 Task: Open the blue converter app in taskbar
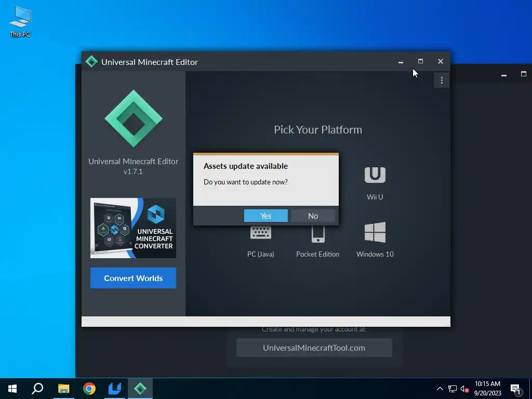(x=115, y=389)
